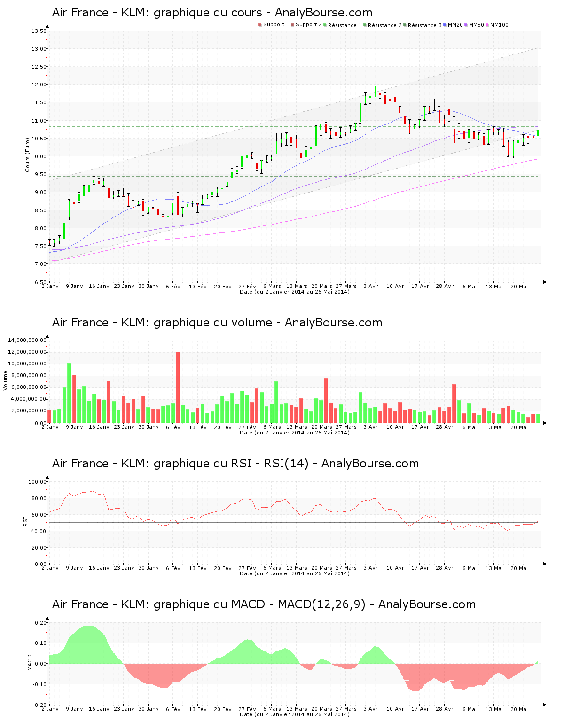Click the '6 Fév' label under volume chart
This screenshot has width=564, height=728.
[x=173, y=427]
